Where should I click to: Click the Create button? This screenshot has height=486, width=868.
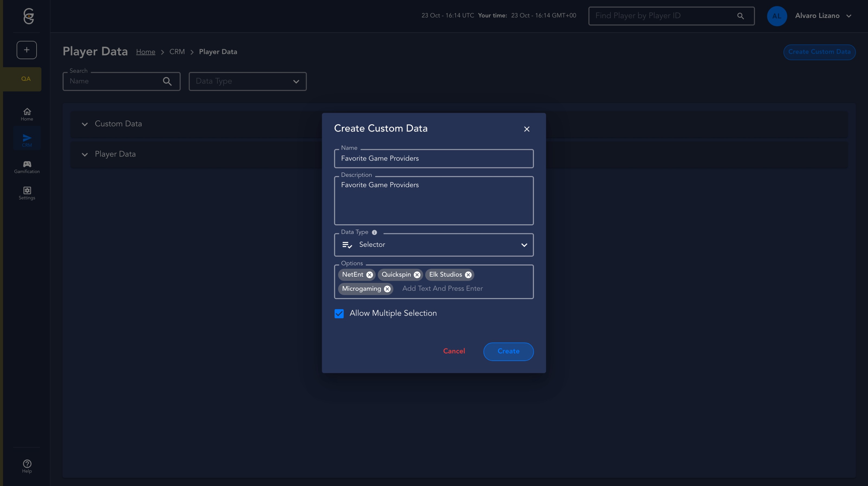tap(508, 351)
